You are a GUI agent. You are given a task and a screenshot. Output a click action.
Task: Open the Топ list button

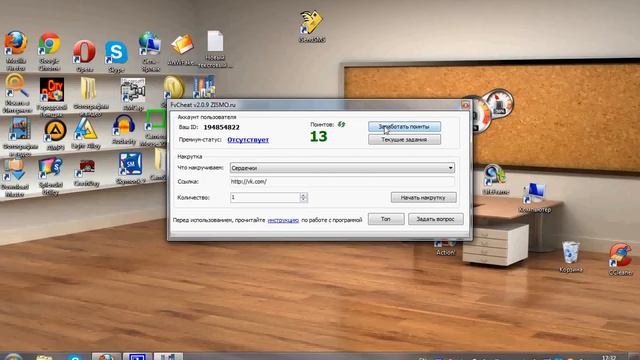pyautogui.click(x=386, y=219)
